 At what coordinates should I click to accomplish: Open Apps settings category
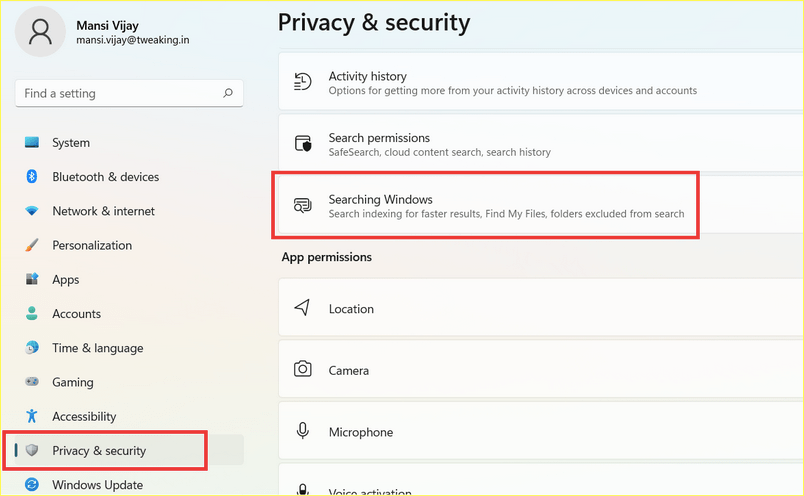[x=129, y=280]
